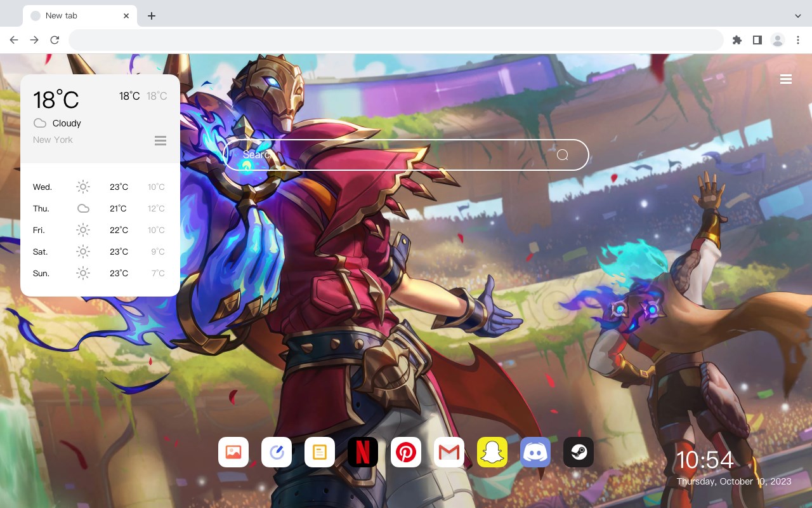
Task: Select the Wed. forecast row
Action: click(x=100, y=187)
